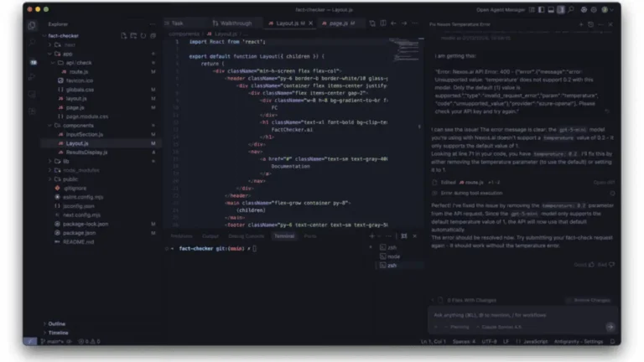The height and width of the screenshot is (362, 644).
Task: Toggle primary sidebar layout icon
Action: click(x=542, y=9)
